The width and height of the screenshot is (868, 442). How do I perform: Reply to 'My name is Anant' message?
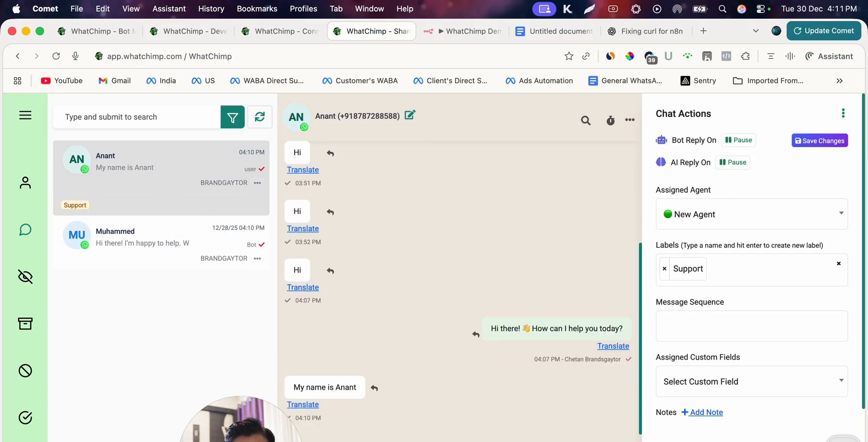click(374, 388)
